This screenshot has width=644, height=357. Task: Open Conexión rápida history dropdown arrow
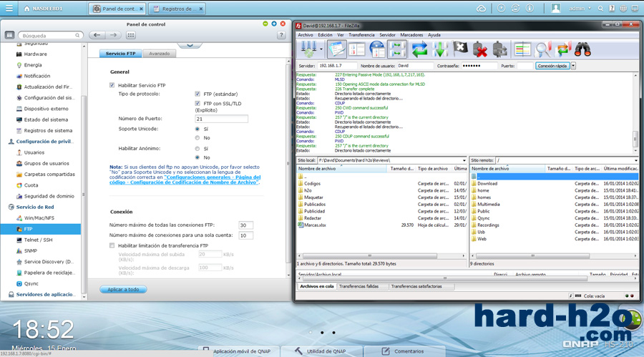(x=573, y=66)
